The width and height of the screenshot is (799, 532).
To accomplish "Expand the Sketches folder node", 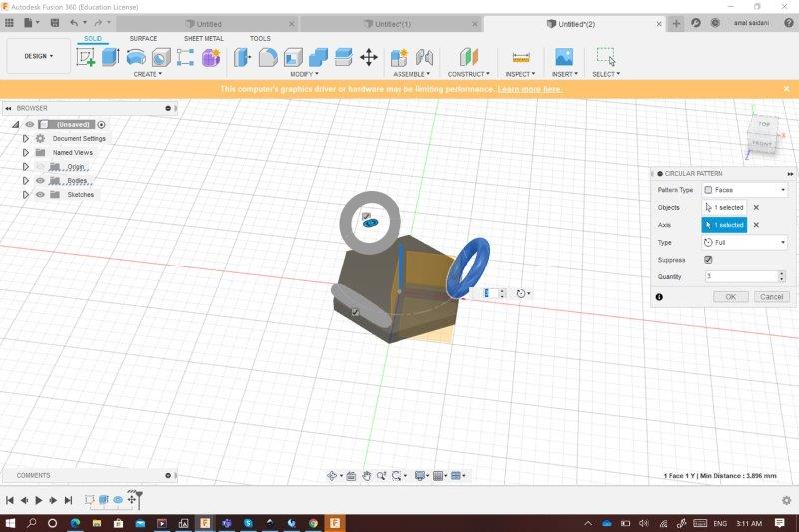I will [26, 194].
